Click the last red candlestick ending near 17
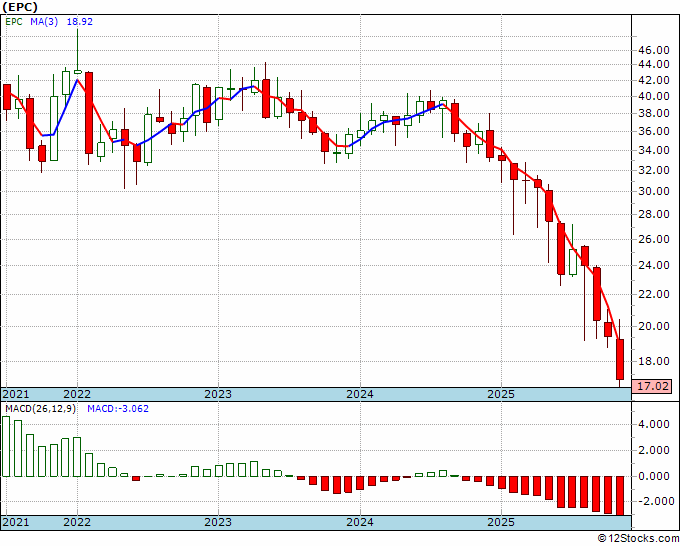 click(x=620, y=360)
